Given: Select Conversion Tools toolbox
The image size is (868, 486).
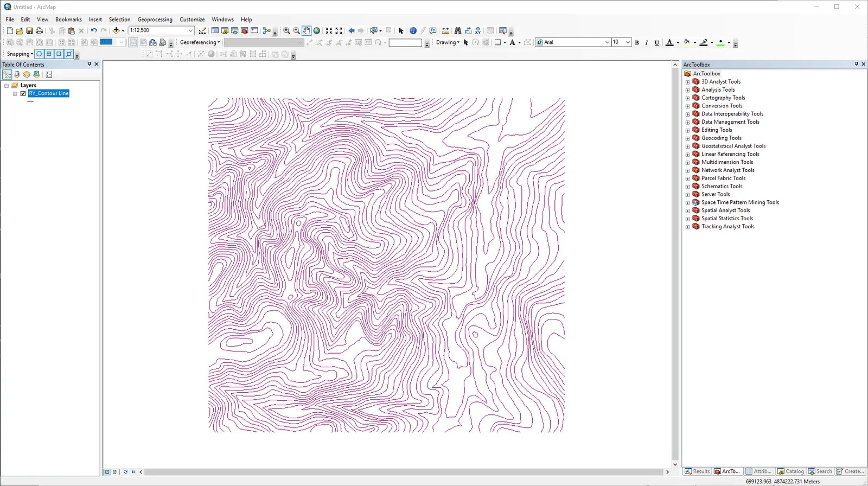Looking at the screenshot, I should point(722,106).
